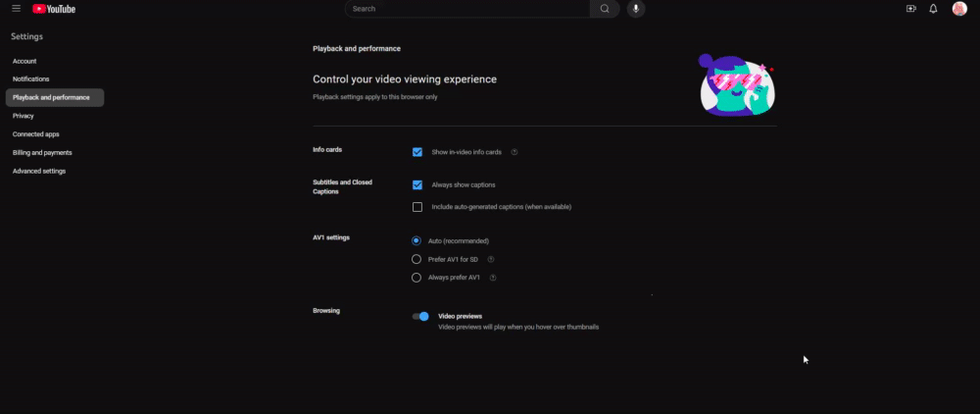This screenshot has width=980, height=414.
Task: Go to the YouTube home logo
Action: [54, 9]
